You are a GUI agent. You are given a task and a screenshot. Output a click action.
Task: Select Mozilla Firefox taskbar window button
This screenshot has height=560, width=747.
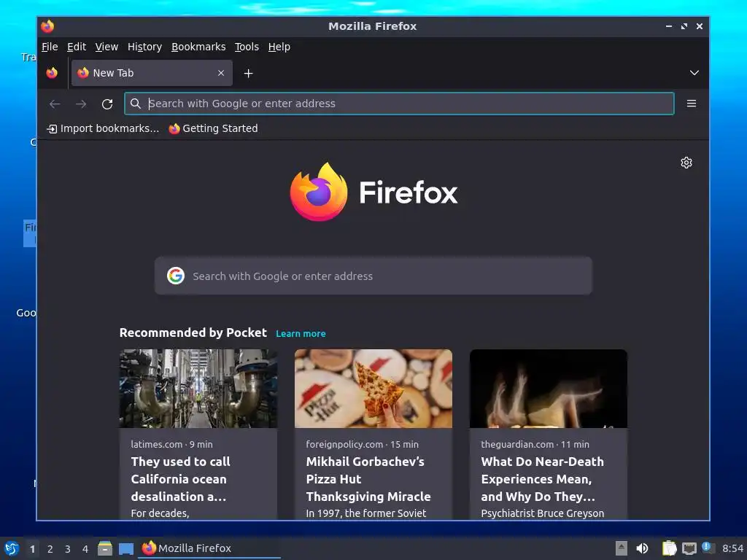pos(209,548)
